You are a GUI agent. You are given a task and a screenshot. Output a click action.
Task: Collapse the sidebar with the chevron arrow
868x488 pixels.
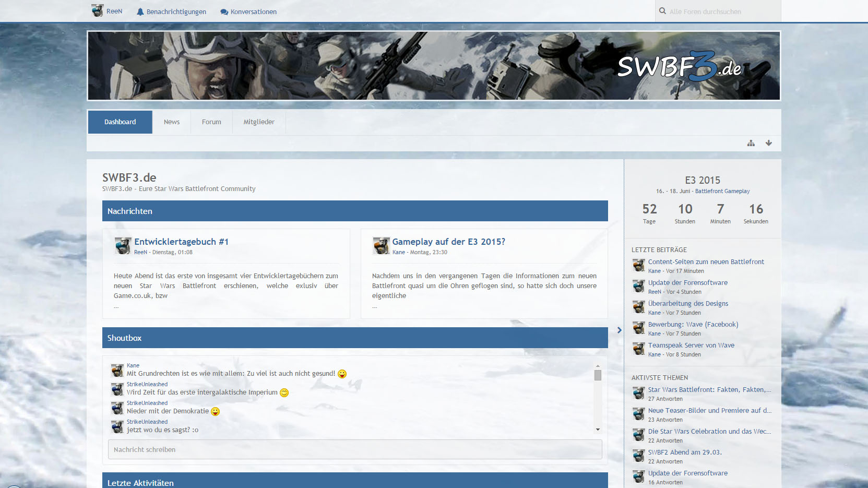tap(619, 330)
